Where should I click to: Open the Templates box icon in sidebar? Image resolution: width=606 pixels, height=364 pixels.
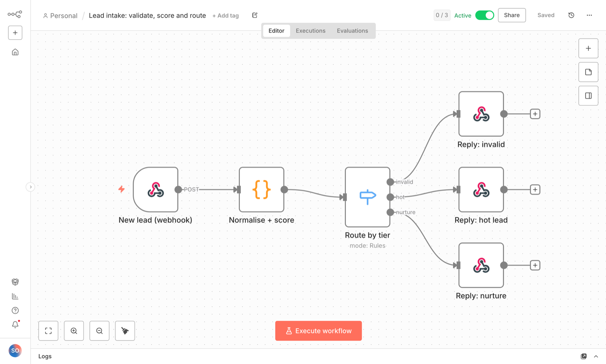click(15, 282)
